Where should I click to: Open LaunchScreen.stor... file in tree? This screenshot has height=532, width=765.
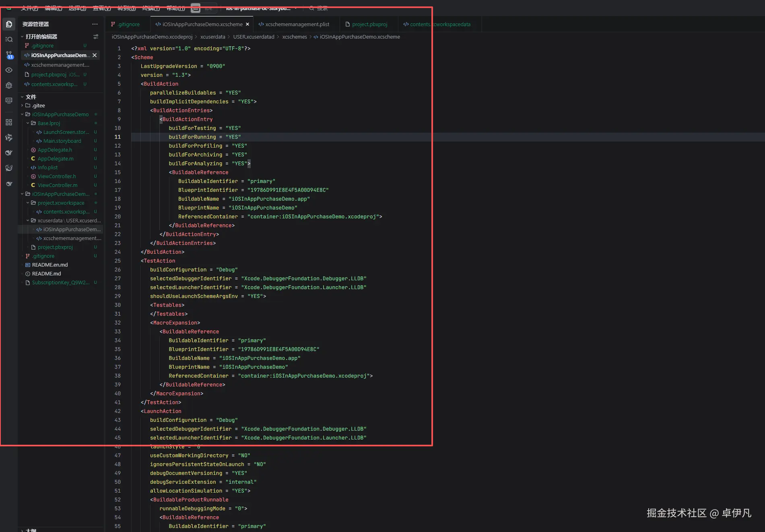[66, 132]
